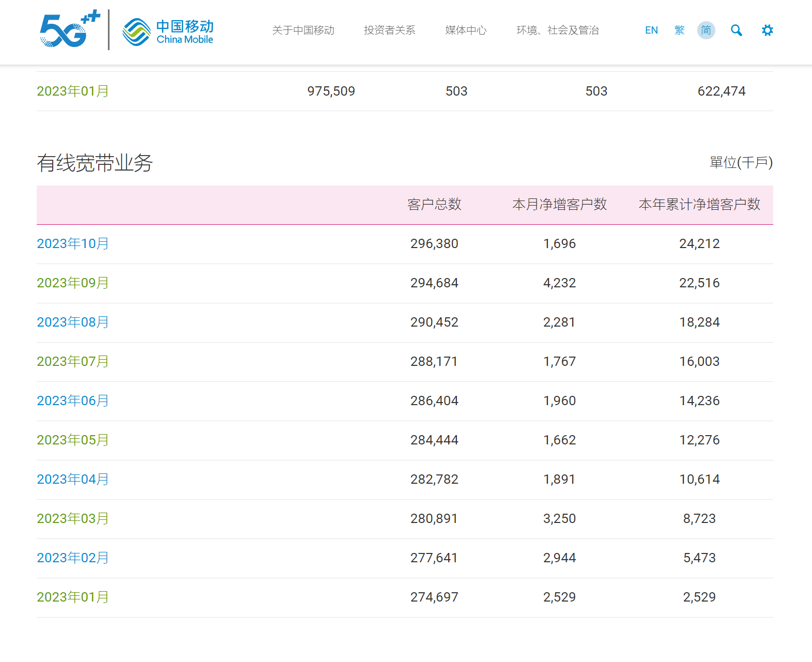This screenshot has height=662, width=812.
Task: Click the value 3,250
Action: (x=560, y=519)
